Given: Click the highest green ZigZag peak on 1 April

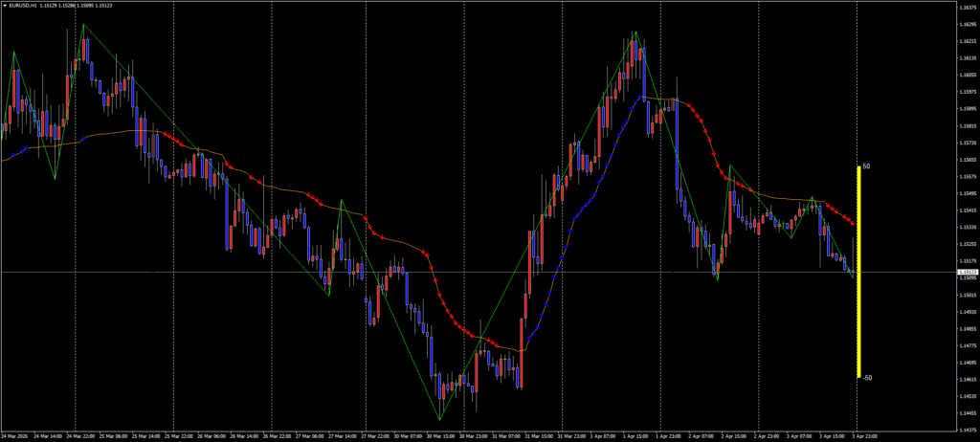Looking at the screenshot, I should coord(634,32).
